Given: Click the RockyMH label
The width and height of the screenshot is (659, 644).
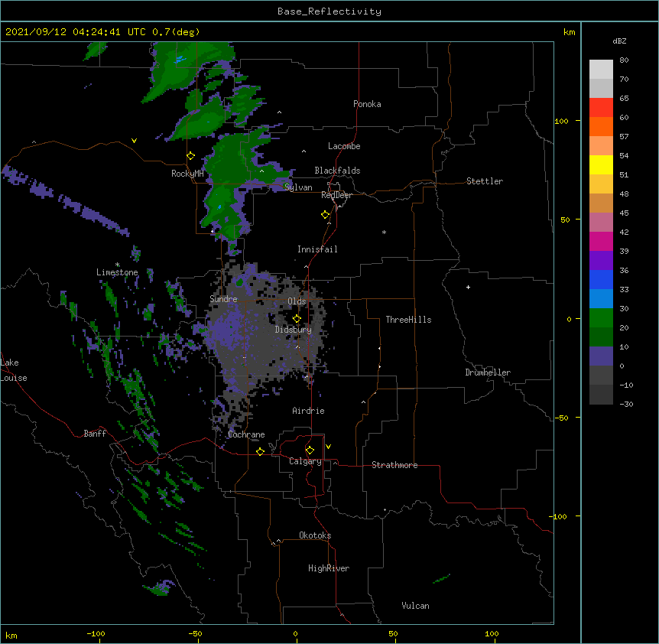Looking at the screenshot, I should tap(187, 174).
